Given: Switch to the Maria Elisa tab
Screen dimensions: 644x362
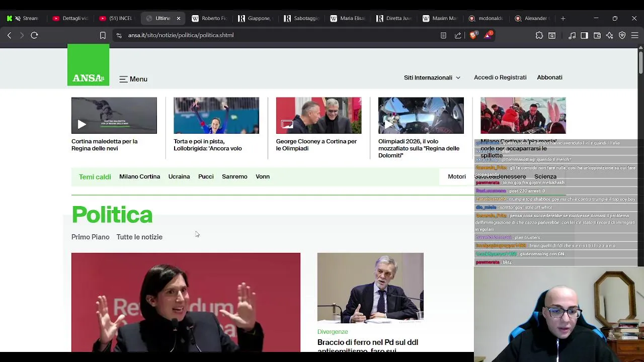Looking at the screenshot, I should tap(348, 18).
